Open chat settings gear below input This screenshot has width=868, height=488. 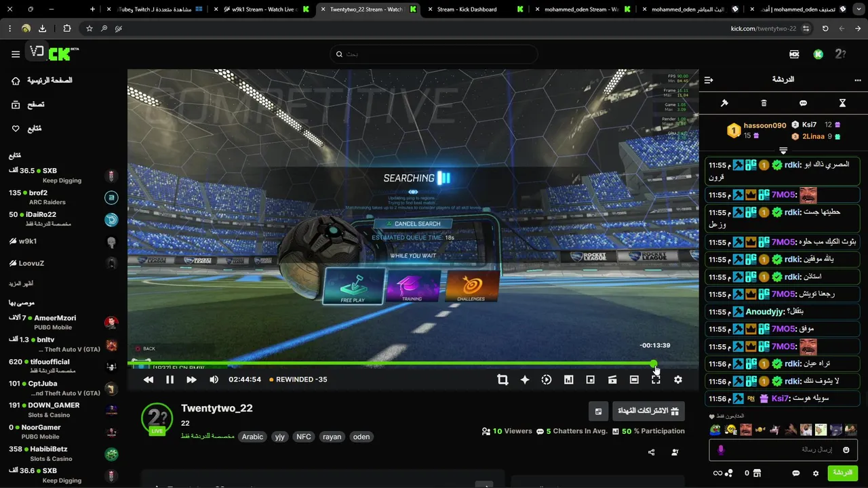pyautogui.click(x=816, y=473)
